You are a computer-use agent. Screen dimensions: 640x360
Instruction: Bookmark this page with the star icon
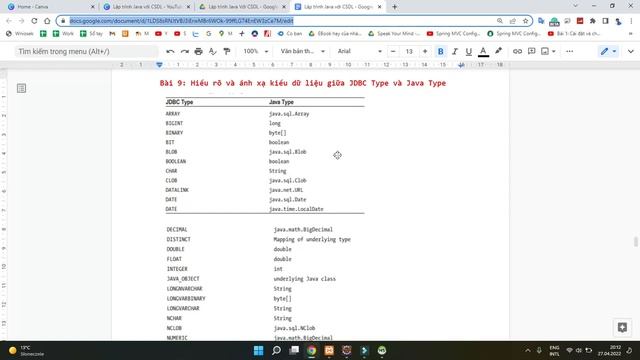[525, 21]
